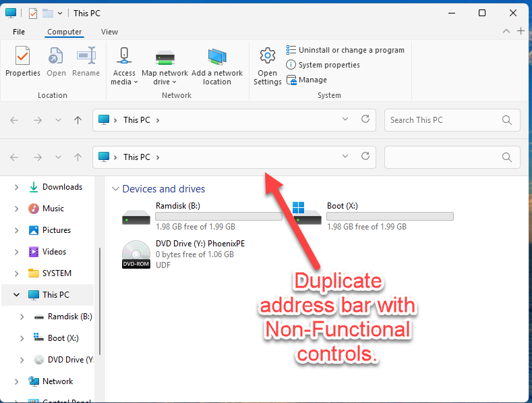Click the Up arrow in the upper navigation bar
Viewport: 532px width, 403px height.
(x=78, y=120)
